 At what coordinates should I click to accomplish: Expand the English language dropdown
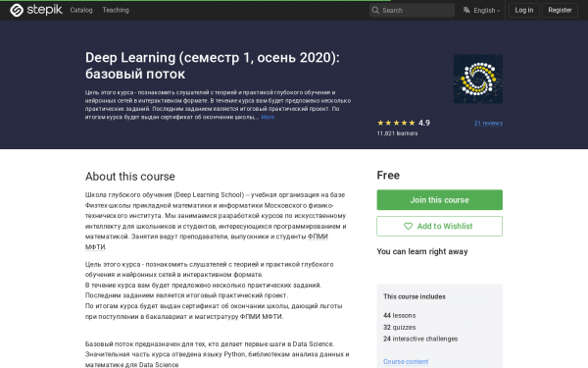point(481,10)
